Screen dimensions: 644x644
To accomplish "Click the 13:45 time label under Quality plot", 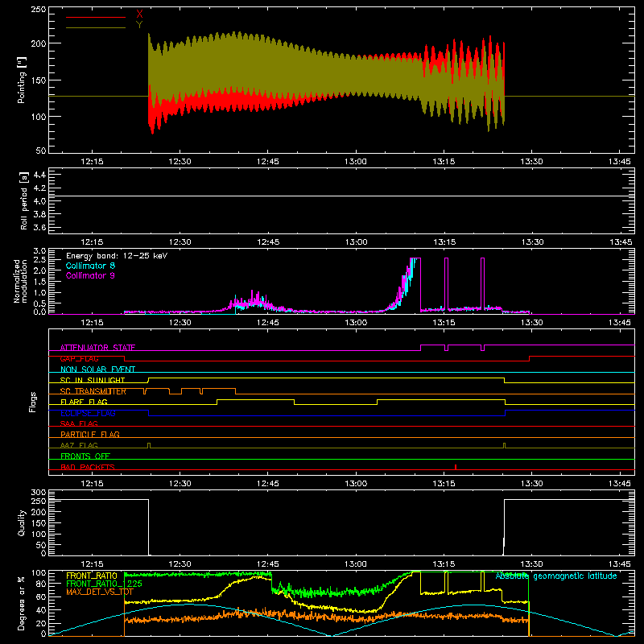I will pyautogui.click(x=619, y=564).
